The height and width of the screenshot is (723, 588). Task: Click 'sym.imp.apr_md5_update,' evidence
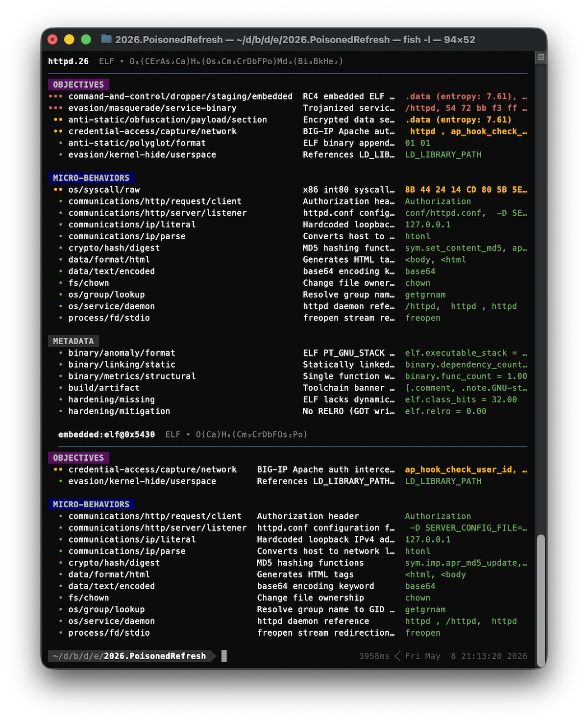point(464,563)
